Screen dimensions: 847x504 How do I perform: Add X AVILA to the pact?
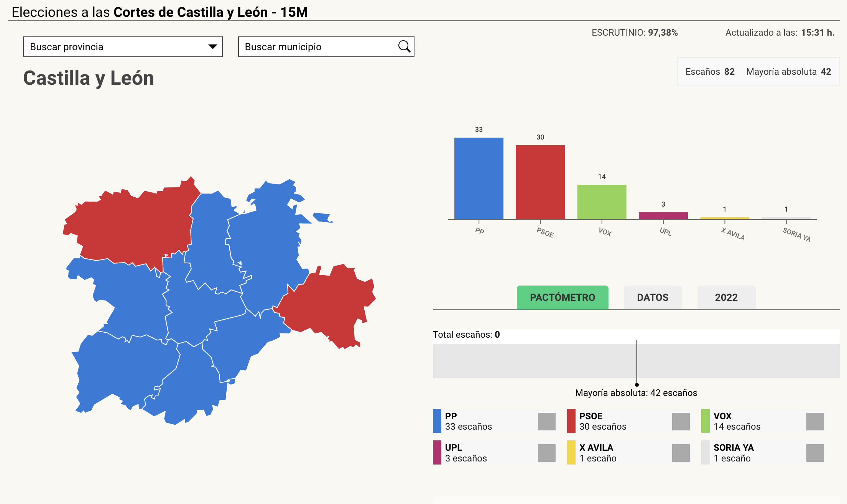pos(681,453)
